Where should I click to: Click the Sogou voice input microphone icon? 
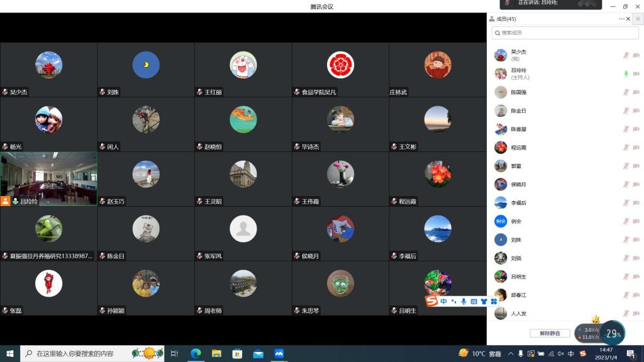click(x=464, y=302)
